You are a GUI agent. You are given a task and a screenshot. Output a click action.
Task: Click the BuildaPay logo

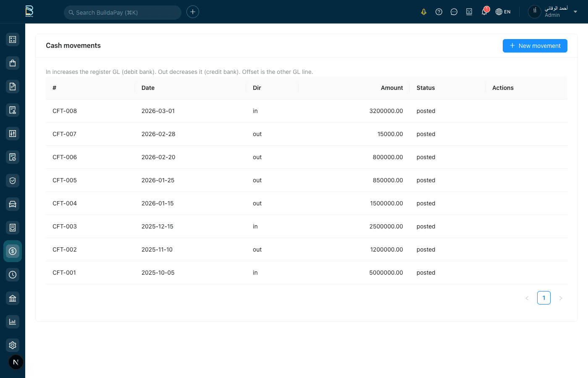29,11
